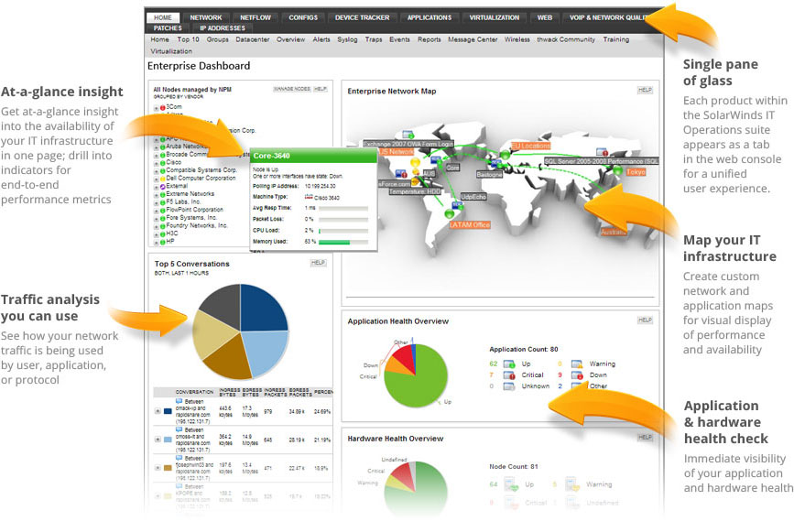794x532 pixels.
Task: Open the Wireless submenu link
Action: (517, 39)
